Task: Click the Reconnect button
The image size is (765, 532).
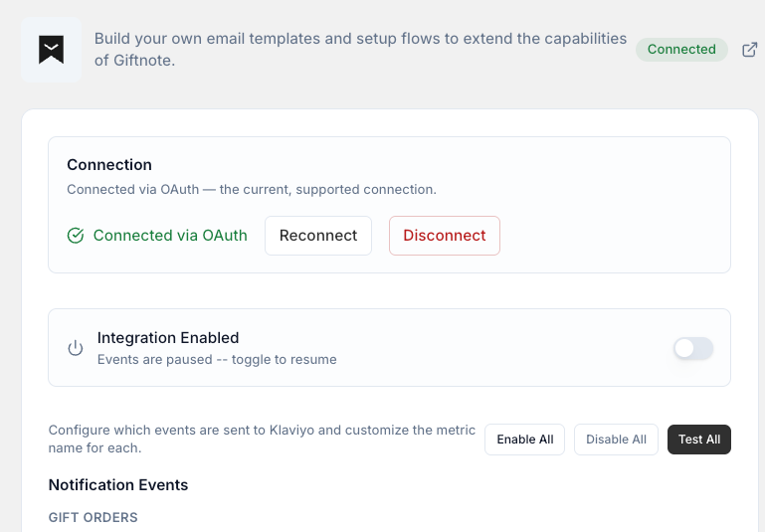Action: point(318,236)
